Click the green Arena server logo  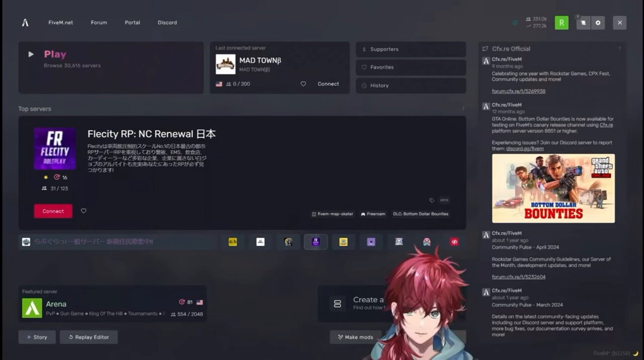32,308
